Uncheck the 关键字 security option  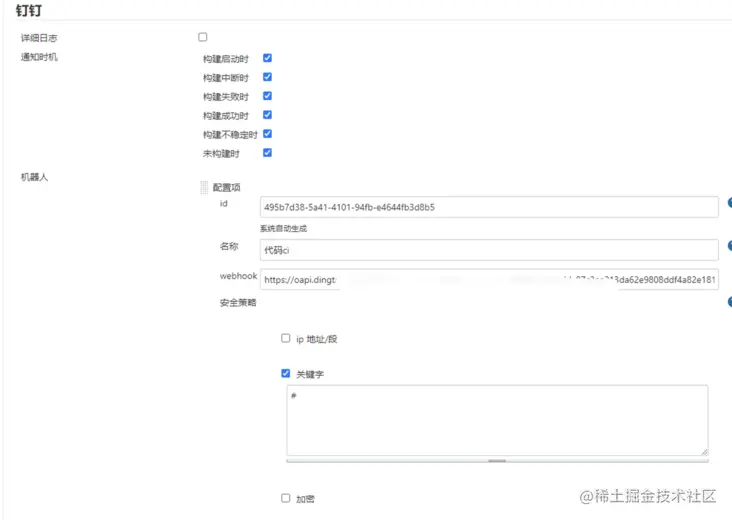(286, 373)
